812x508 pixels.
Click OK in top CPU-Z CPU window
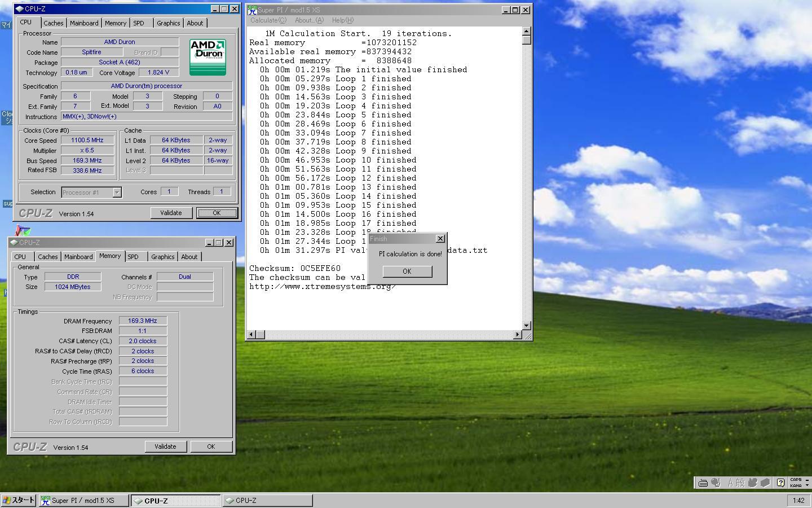217,213
